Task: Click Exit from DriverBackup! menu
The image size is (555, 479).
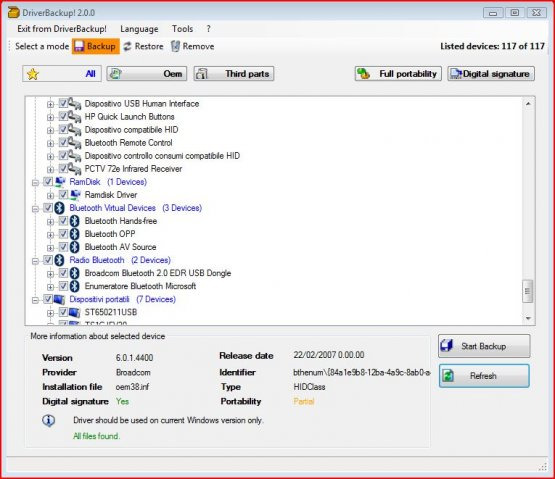Action: pyautogui.click(x=62, y=29)
